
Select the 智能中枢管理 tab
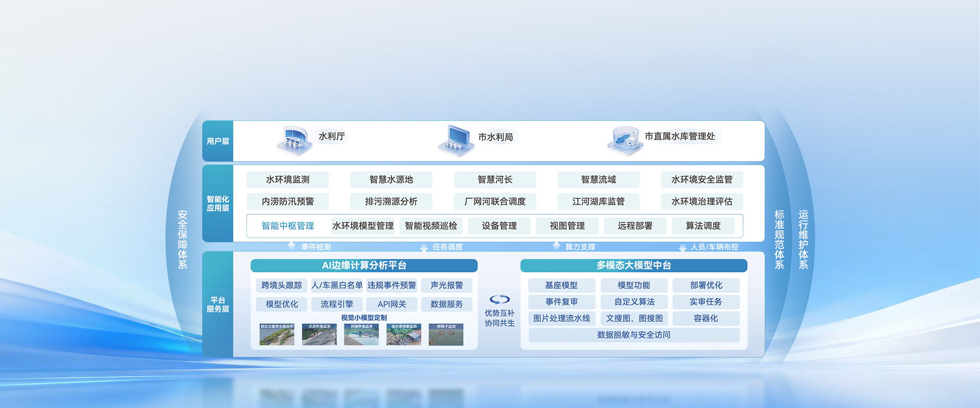click(x=287, y=226)
